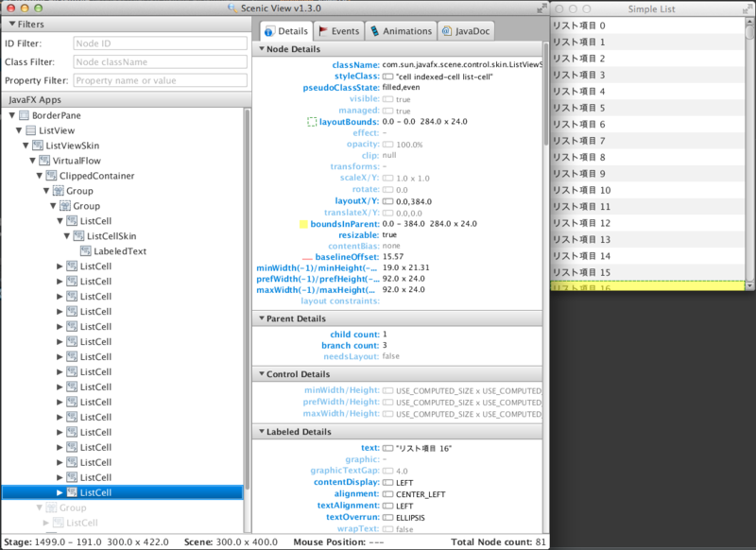Select リスト項目 15 in Simple List
The image size is (756, 550).
point(648,272)
